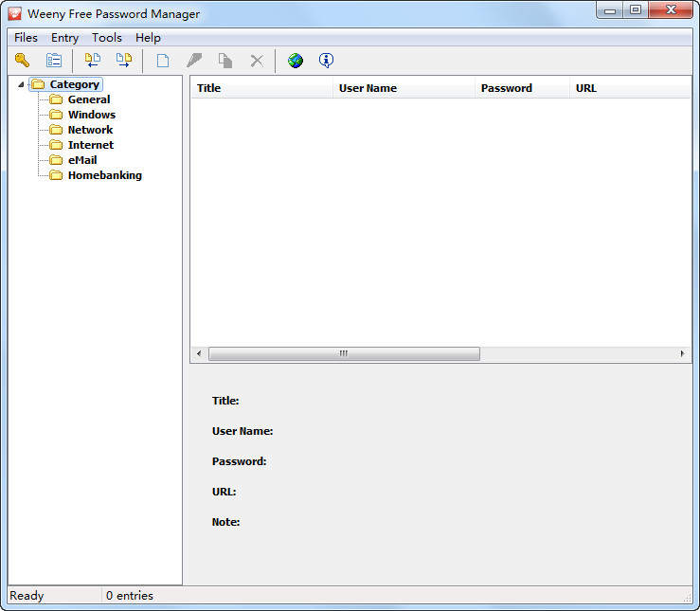Click the golden key toolbar icon
The image size is (700, 611).
click(22, 61)
